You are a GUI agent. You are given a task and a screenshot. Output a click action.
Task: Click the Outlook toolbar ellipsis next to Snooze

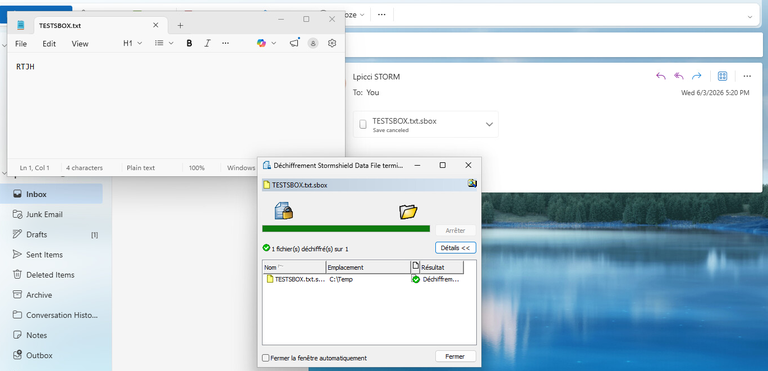pos(382,15)
